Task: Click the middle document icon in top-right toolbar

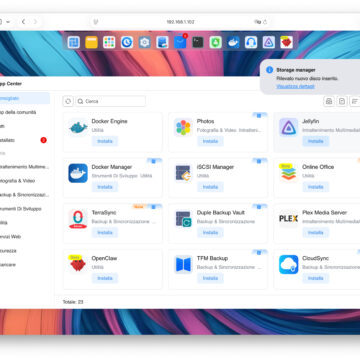Action: coord(342,101)
